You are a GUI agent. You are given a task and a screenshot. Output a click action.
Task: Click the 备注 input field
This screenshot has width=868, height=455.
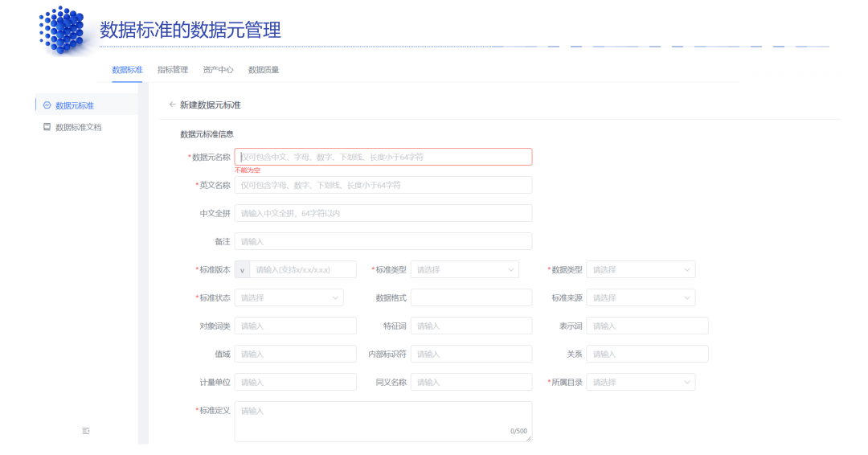pos(383,241)
